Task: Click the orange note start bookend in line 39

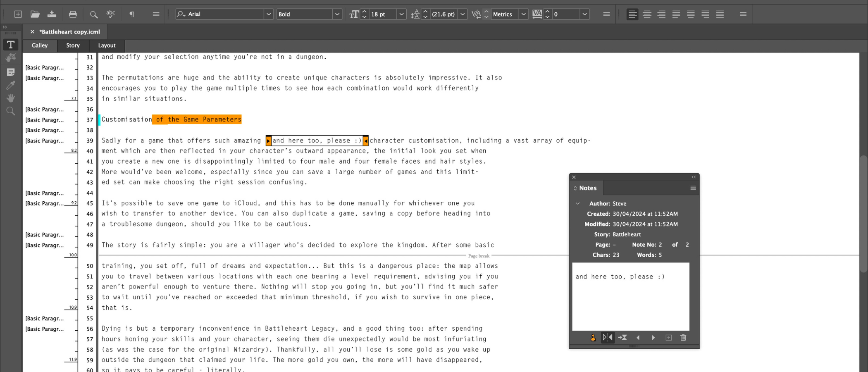Action: click(269, 141)
